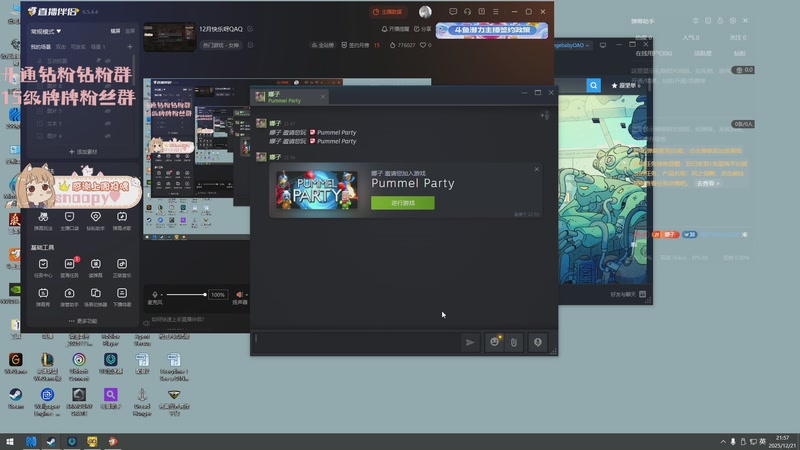
Task: Click green 运行游戏 button
Action: tap(403, 203)
